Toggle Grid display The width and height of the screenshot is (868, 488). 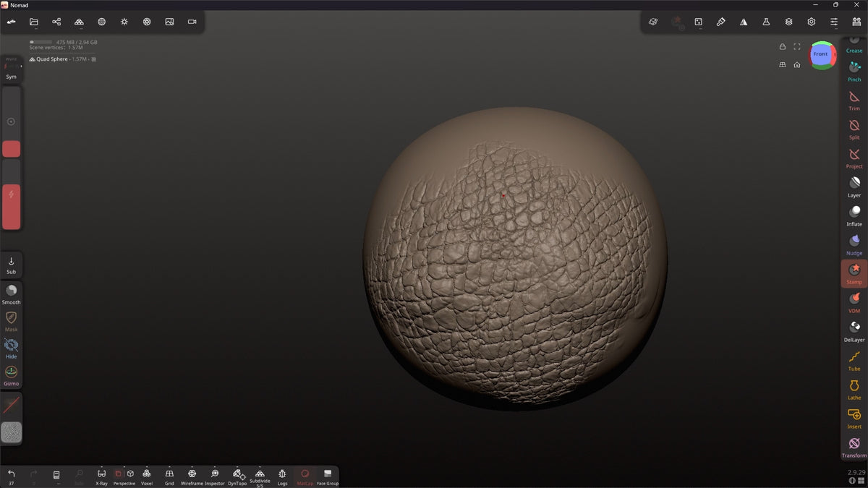coord(169,476)
